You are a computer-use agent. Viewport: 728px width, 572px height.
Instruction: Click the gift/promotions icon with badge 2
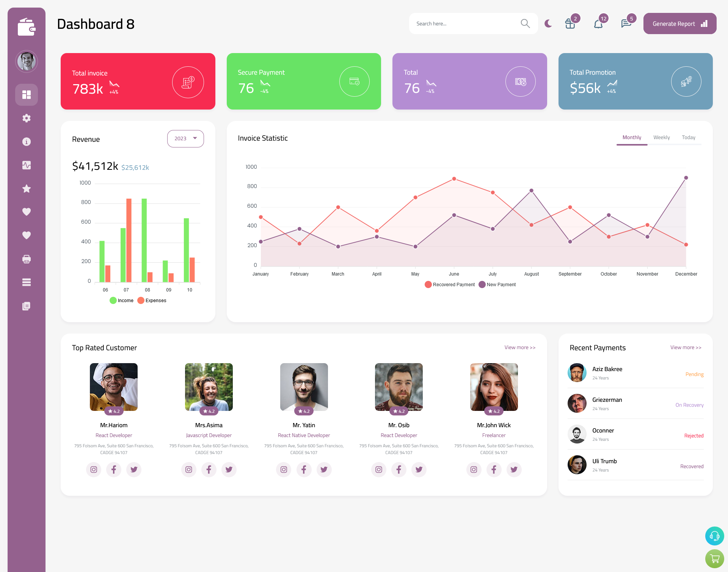[570, 24]
